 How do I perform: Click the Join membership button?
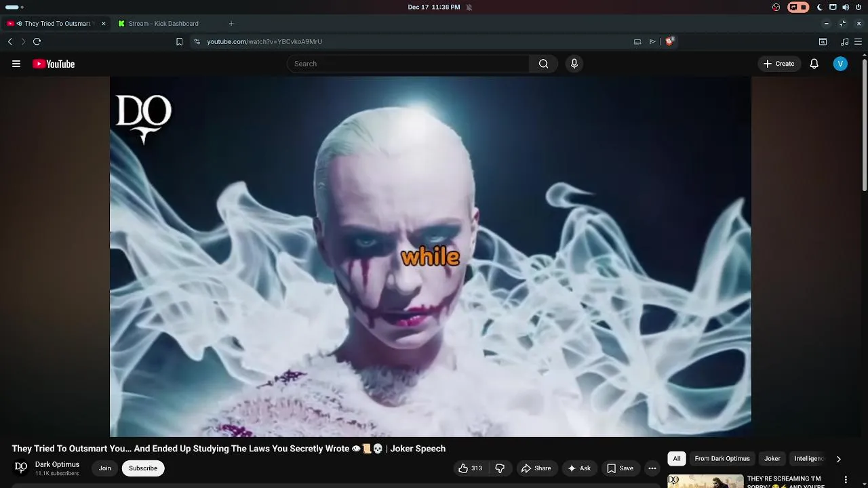click(x=105, y=468)
